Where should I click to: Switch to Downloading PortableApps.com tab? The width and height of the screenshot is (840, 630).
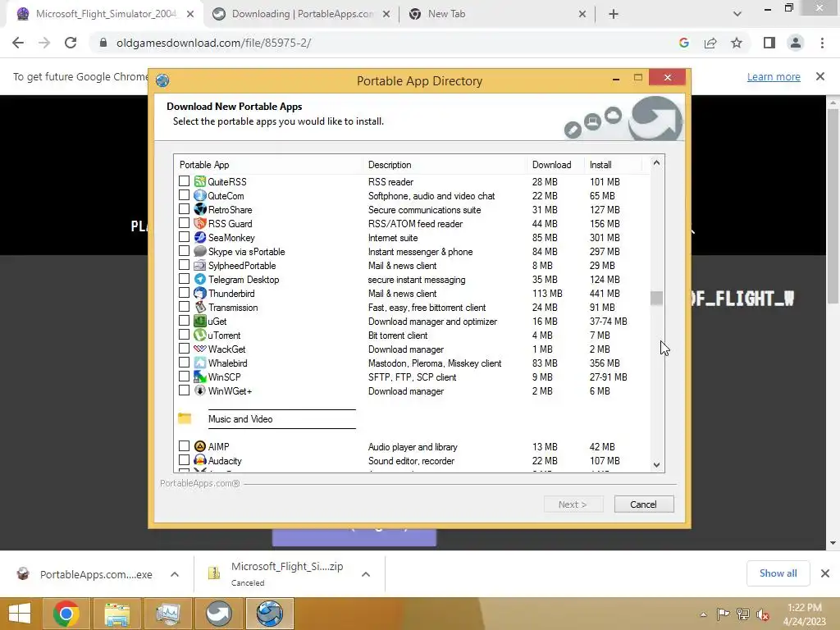click(x=301, y=14)
